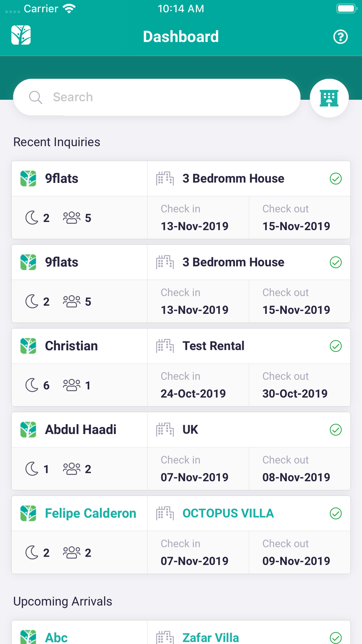Click the leaf icon beside Felipe Calderon
The image size is (362, 644).
[x=28, y=513]
